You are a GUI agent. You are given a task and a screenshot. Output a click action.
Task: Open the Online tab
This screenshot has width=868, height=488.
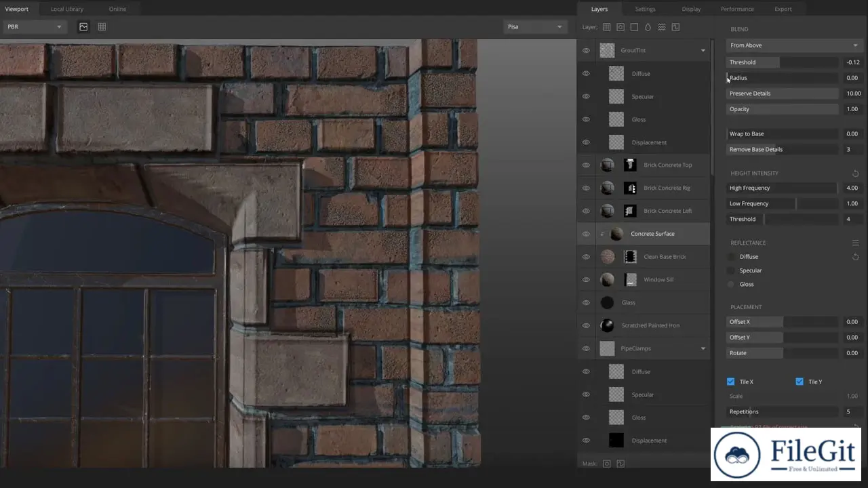click(x=117, y=9)
